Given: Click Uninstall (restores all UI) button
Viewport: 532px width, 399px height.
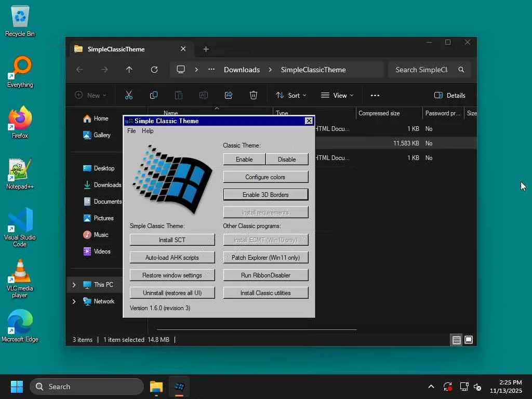Looking at the screenshot, I should click(x=172, y=293).
